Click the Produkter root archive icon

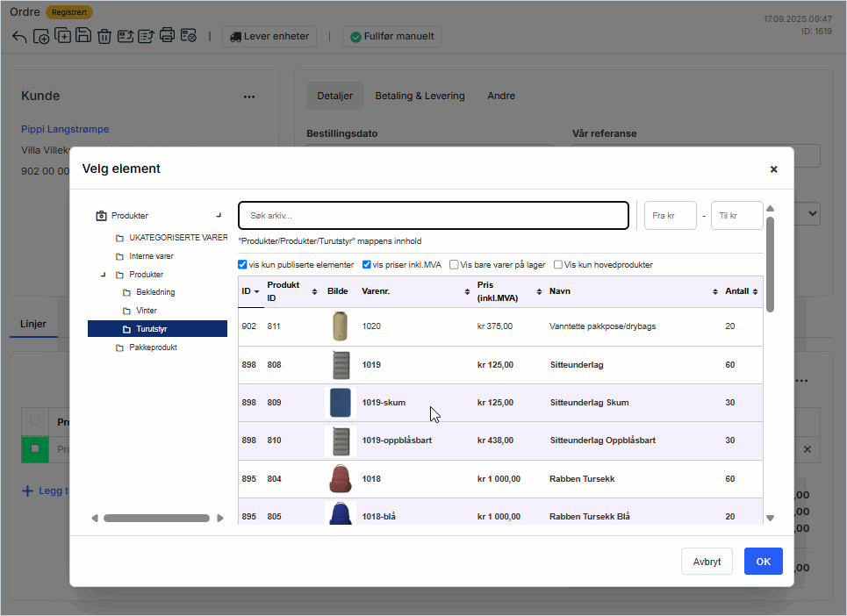pos(101,215)
